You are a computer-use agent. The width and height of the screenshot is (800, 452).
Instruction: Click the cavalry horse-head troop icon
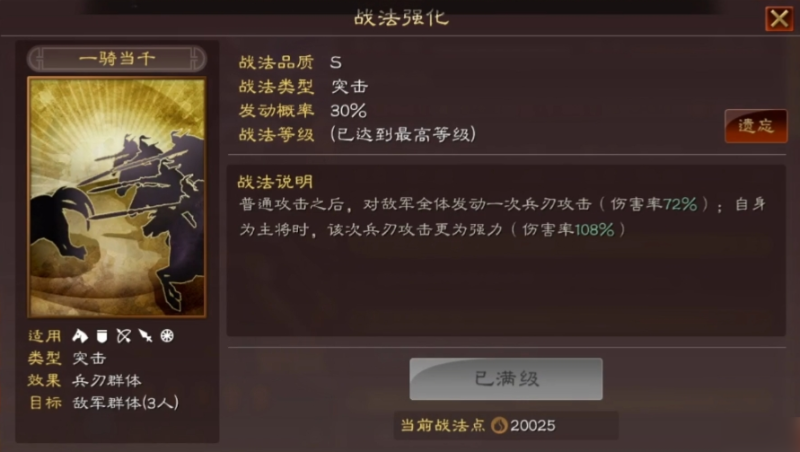[80, 336]
